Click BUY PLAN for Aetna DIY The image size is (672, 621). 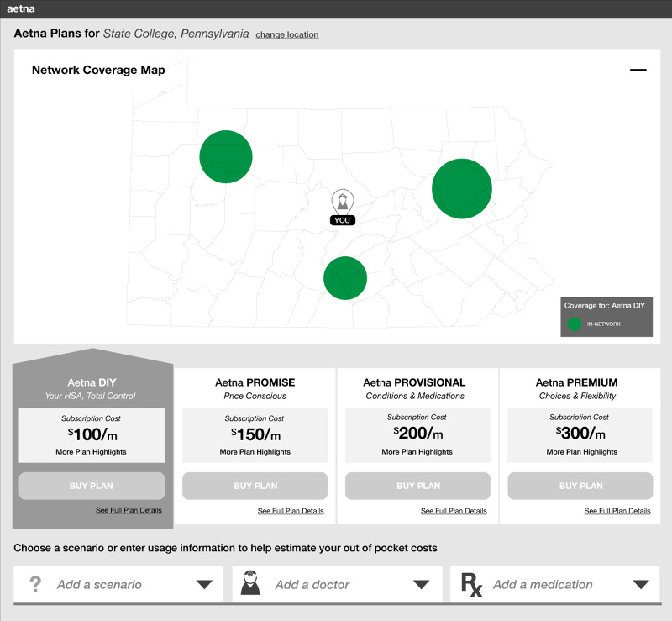[92, 486]
